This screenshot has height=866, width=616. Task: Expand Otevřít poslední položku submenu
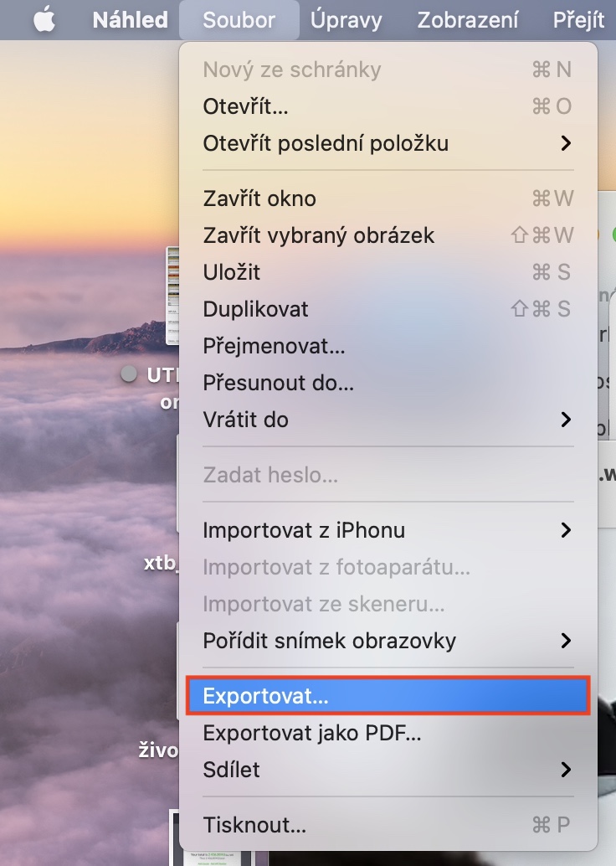pyautogui.click(x=326, y=143)
